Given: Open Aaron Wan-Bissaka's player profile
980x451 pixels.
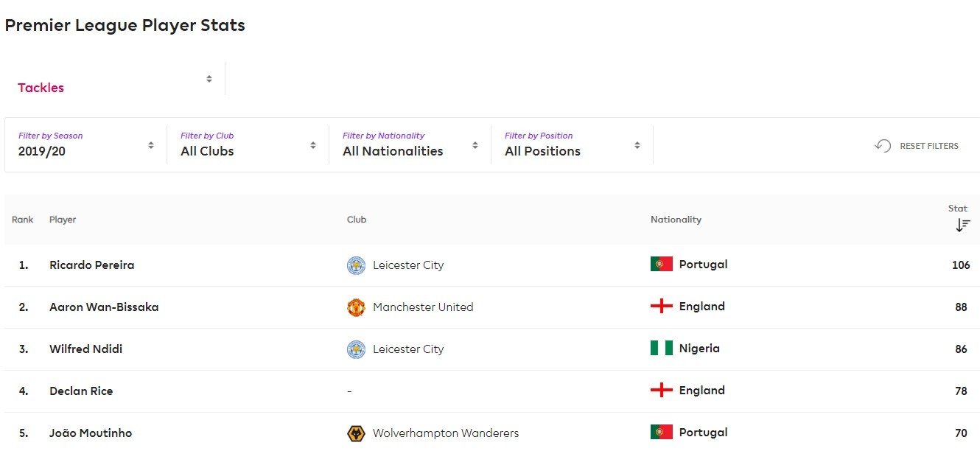Looking at the screenshot, I should tap(104, 307).
